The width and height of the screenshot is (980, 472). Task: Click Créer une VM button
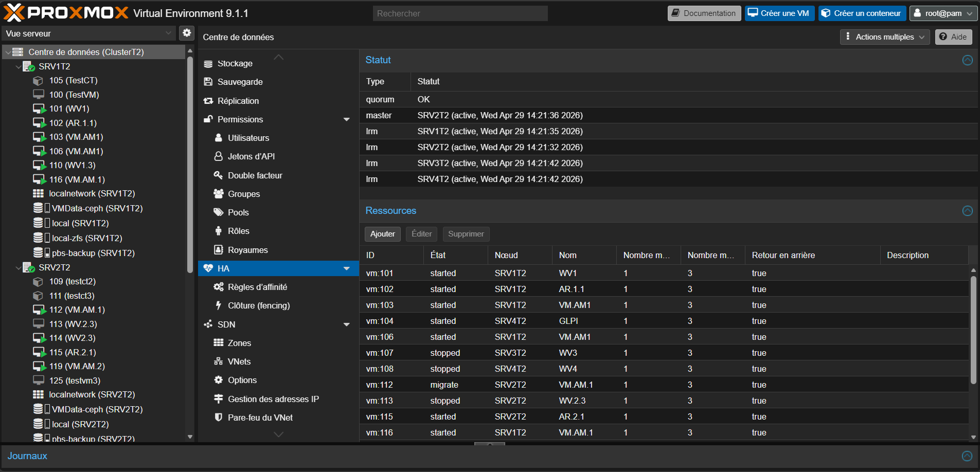[x=779, y=13]
